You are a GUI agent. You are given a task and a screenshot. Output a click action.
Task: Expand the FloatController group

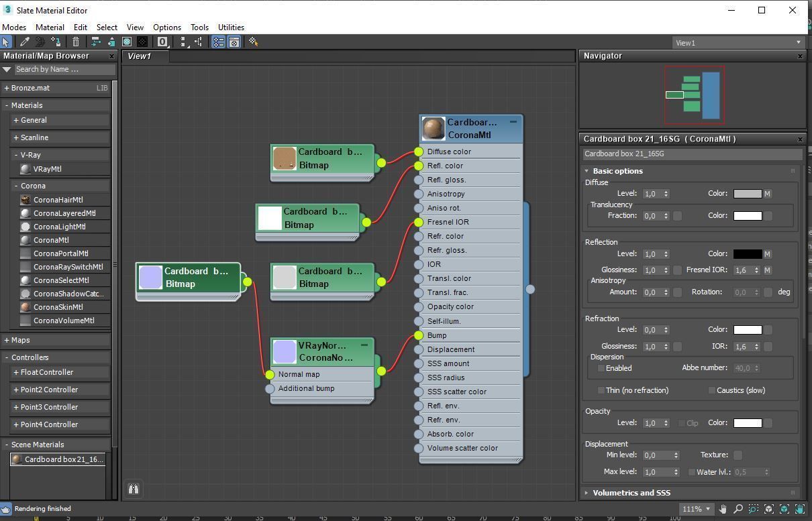tap(15, 372)
